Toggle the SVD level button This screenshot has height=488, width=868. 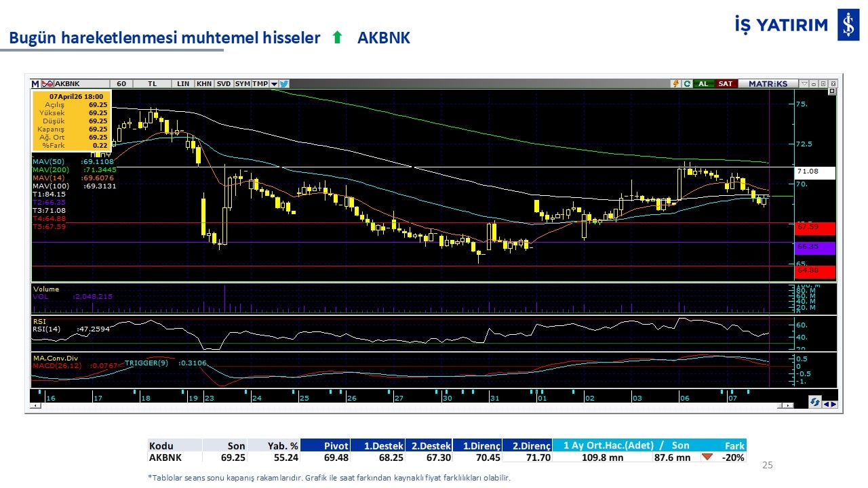click(x=224, y=84)
